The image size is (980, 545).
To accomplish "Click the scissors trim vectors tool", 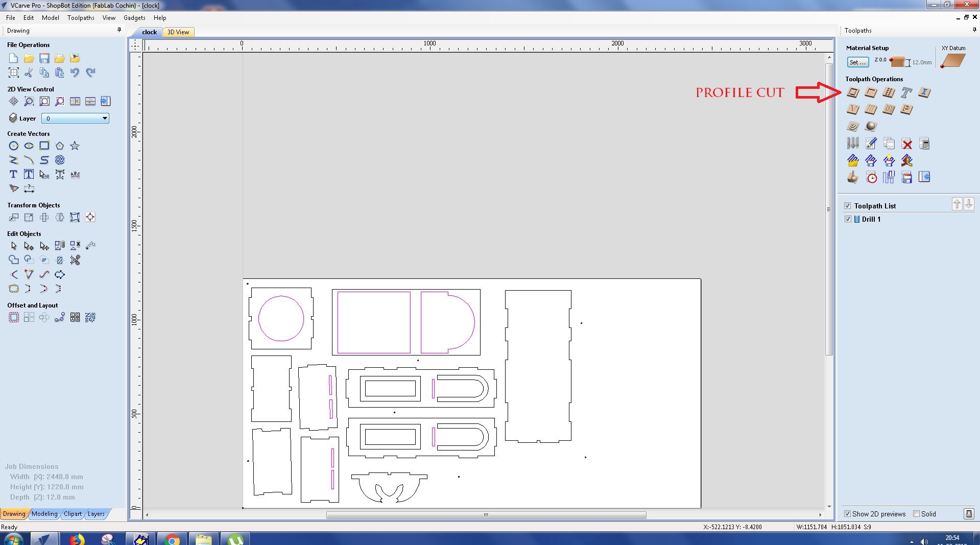I will 75,260.
